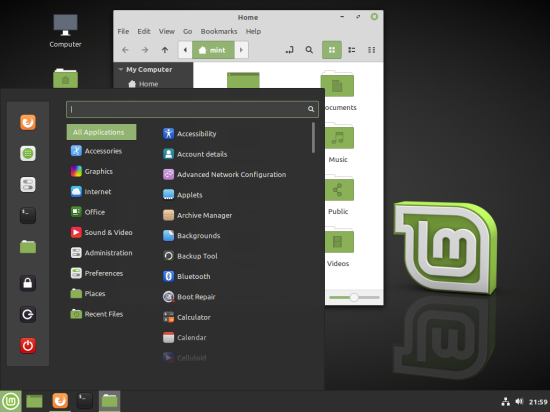Open Account details application

point(195,154)
